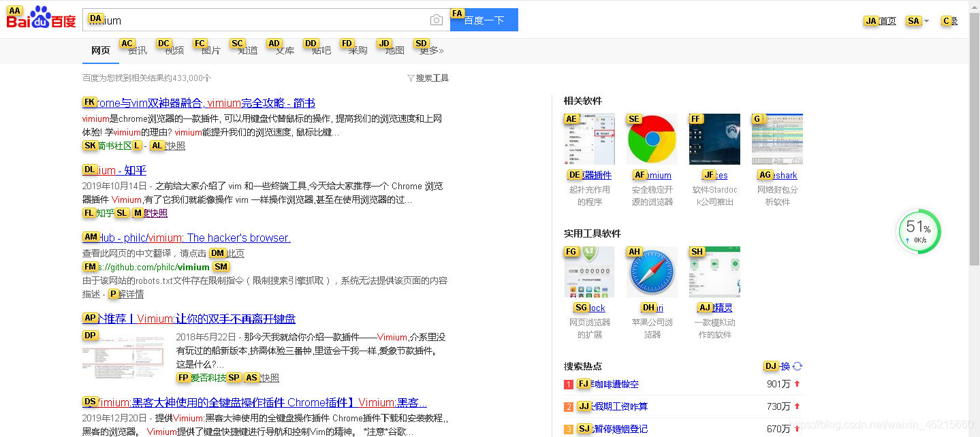The height and width of the screenshot is (437, 980).
Task: Open the github.com/philc/vimium URL link
Action: [146, 267]
